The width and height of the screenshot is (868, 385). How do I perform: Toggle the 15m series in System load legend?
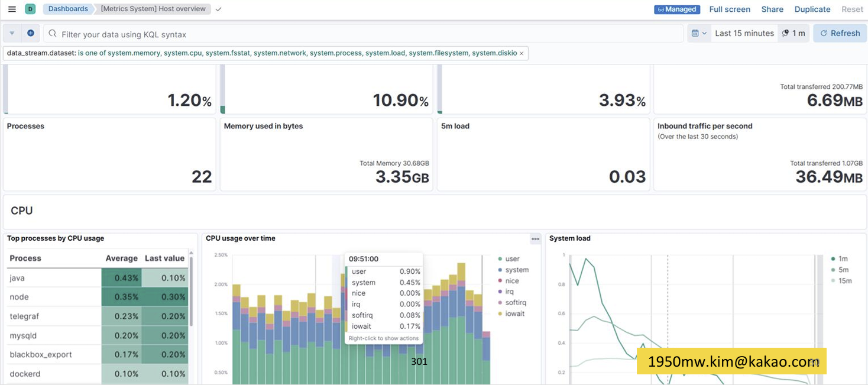click(x=844, y=280)
